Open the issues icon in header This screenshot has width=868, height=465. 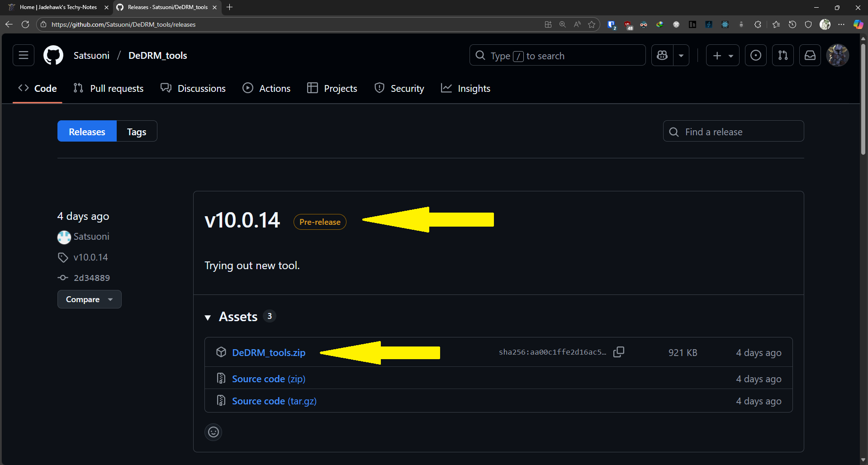pyautogui.click(x=755, y=56)
